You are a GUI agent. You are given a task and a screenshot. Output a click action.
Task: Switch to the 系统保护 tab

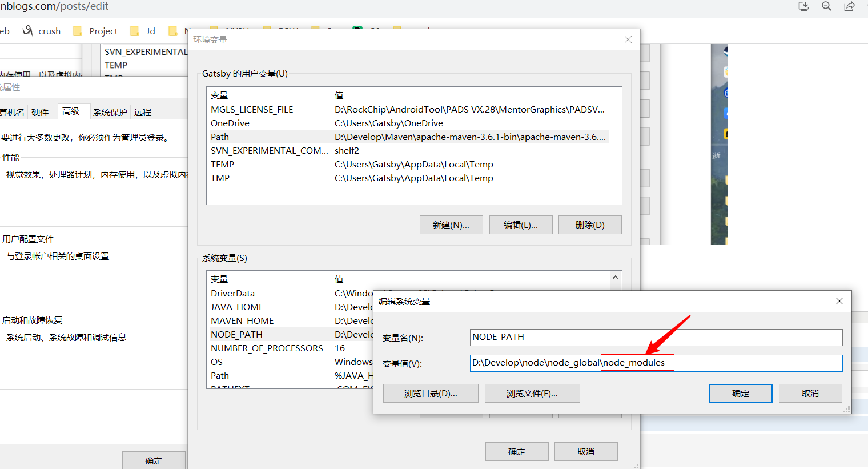click(x=110, y=112)
